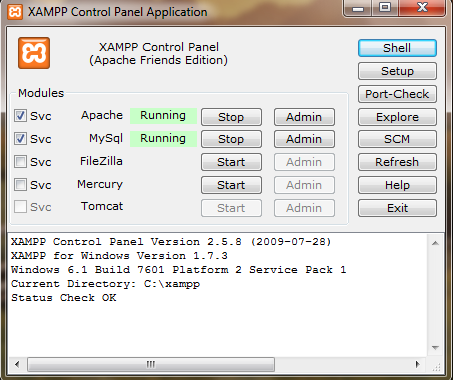Open Help from the right panel
This screenshot has height=380, width=453.
click(397, 185)
